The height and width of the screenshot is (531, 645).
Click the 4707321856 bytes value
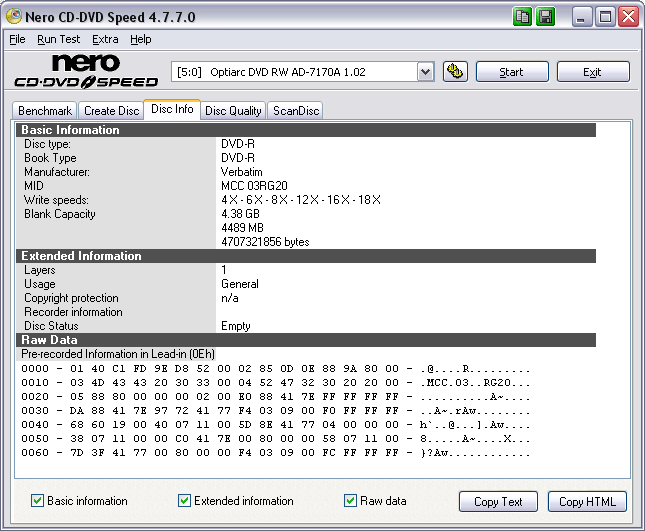tap(265, 242)
